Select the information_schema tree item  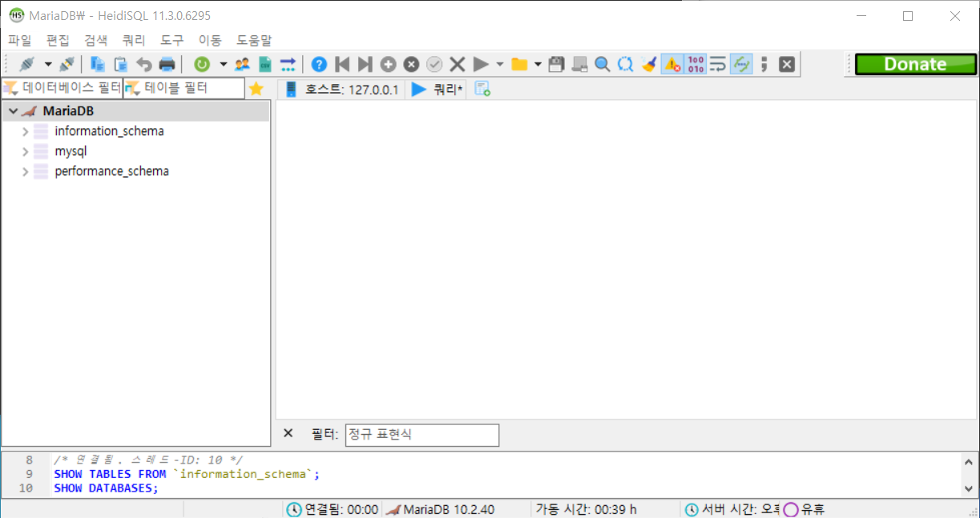tap(109, 131)
